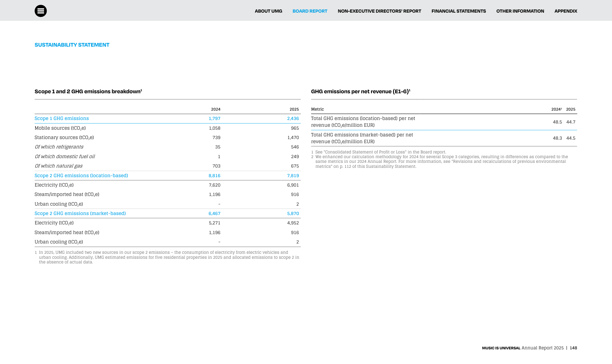Click location-based Scope 2 value 8,816

(215, 176)
